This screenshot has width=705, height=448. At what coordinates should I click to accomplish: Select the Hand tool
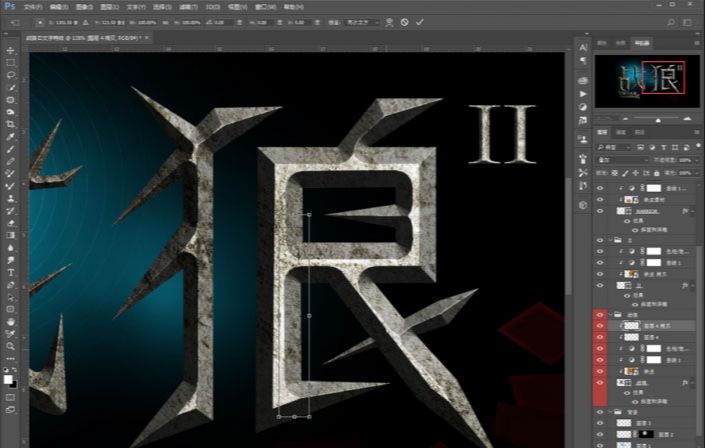[x=10, y=322]
